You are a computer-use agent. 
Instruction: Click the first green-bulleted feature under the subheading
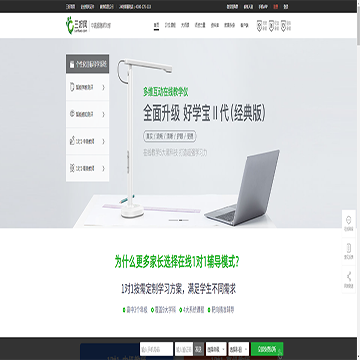[135, 310]
